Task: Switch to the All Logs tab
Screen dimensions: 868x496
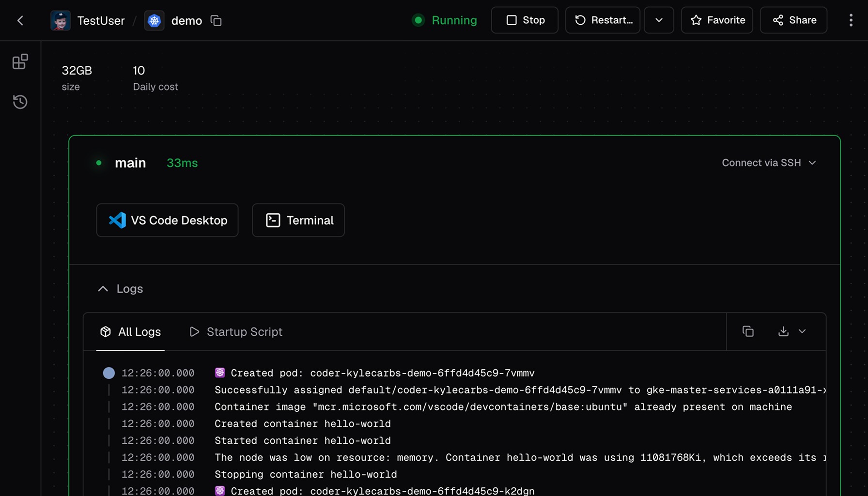Action: [130, 332]
